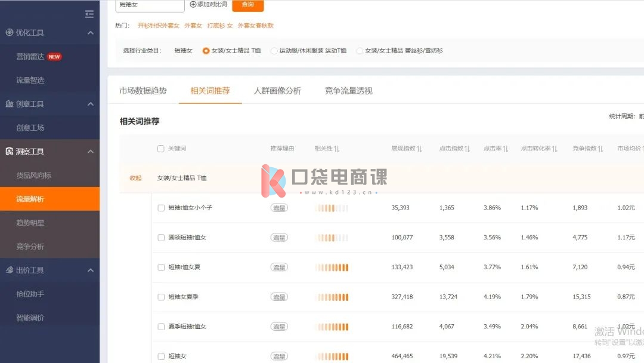Image resolution: width=644 pixels, height=363 pixels.
Task: Sort by 相关性 column sort icon
Action: pos(336,149)
